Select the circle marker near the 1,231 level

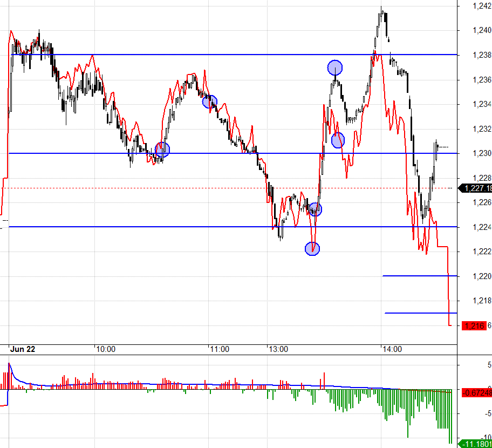[338, 140]
